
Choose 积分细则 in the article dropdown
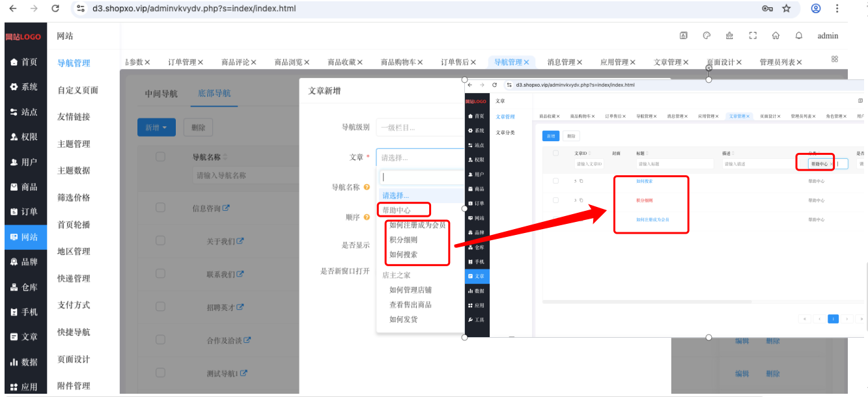[x=403, y=240]
